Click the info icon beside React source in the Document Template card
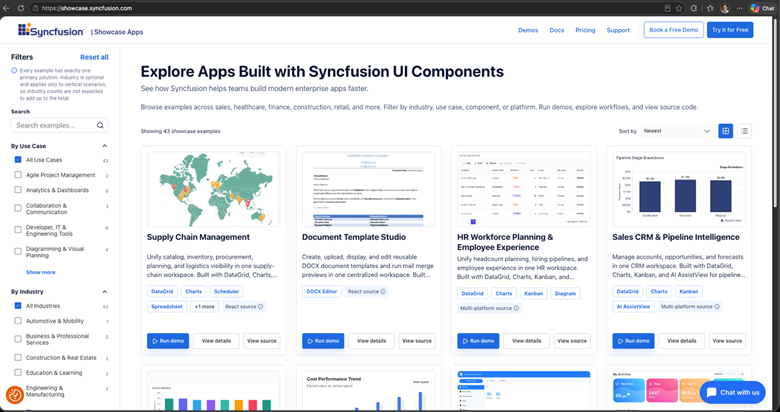 tap(383, 292)
